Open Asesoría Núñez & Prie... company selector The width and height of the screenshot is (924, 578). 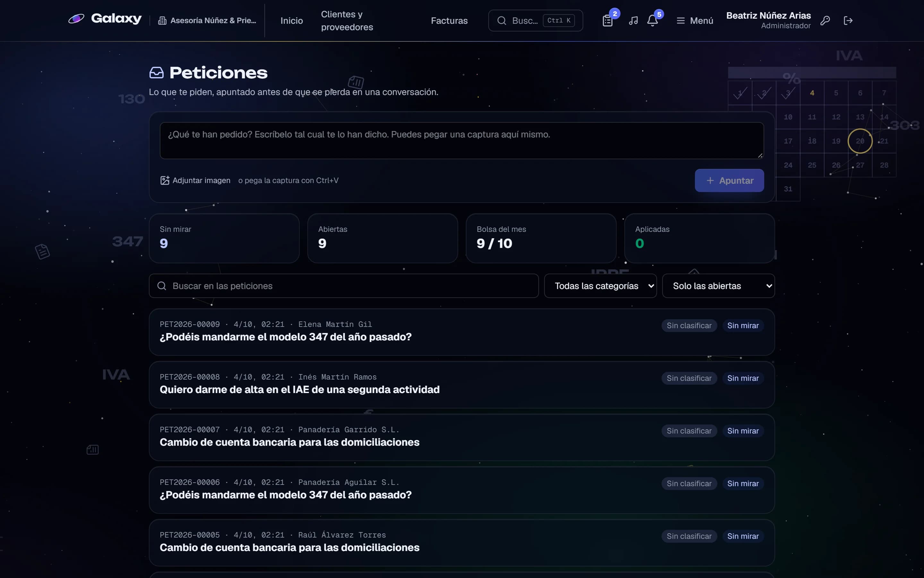[x=207, y=21]
